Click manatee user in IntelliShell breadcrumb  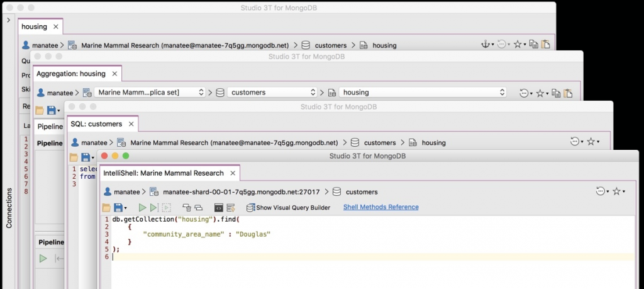pyautogui.click(x=122, y=192)
